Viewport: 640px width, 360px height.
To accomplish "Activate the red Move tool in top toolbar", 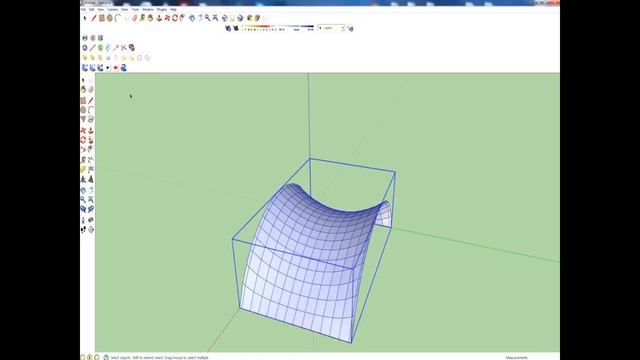I will click(x=167, y=18).
